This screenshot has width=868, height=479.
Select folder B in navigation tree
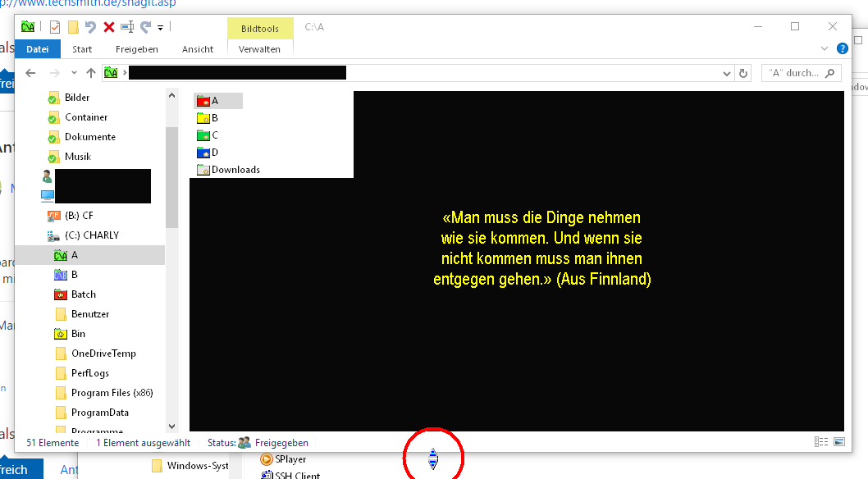pos(74,275)
